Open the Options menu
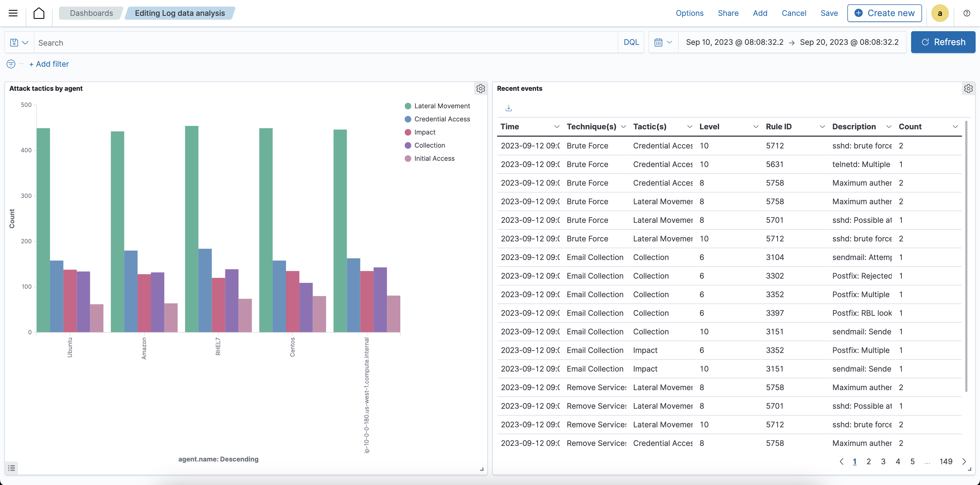980x485 pixels. (689, 13)
